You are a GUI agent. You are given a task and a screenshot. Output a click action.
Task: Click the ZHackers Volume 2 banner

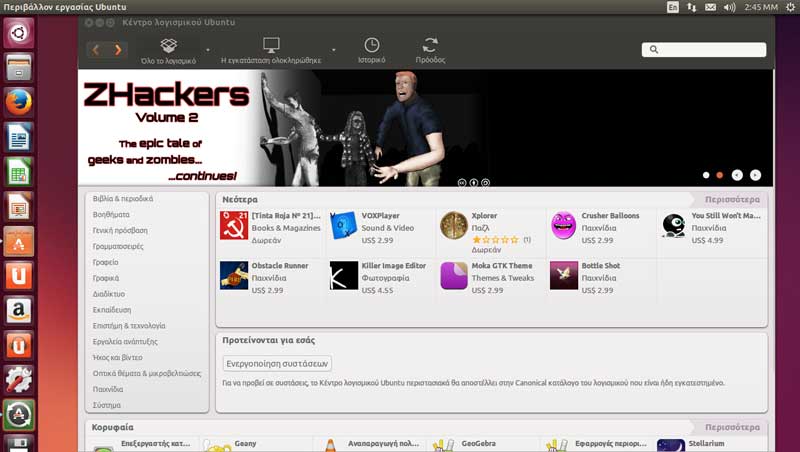point(425,128)
